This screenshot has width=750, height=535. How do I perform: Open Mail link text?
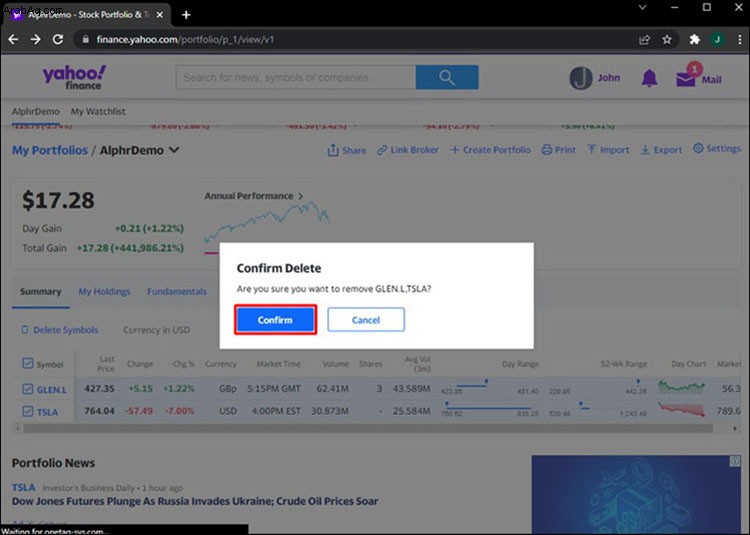tap(711, 80)
